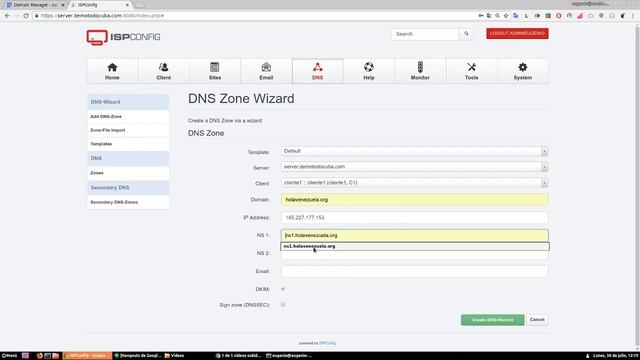Reload the page with refresh icon
The width and height of the screenshot is (640, 360).
tap(26, 16)
